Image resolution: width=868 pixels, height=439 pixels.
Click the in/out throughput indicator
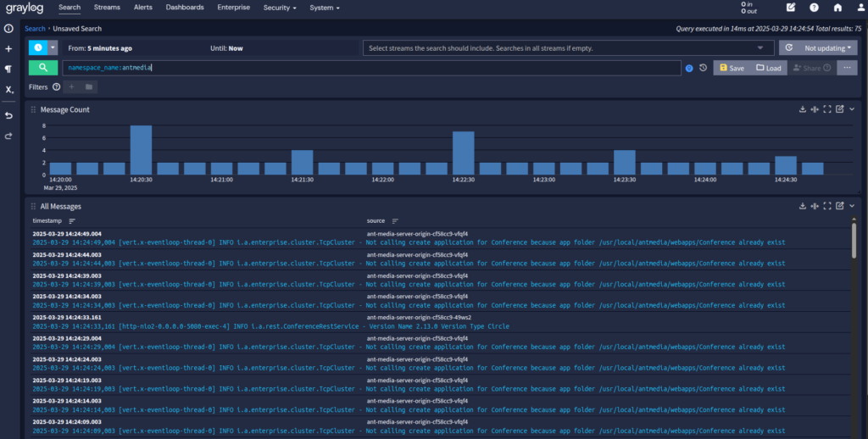(749, 8)
